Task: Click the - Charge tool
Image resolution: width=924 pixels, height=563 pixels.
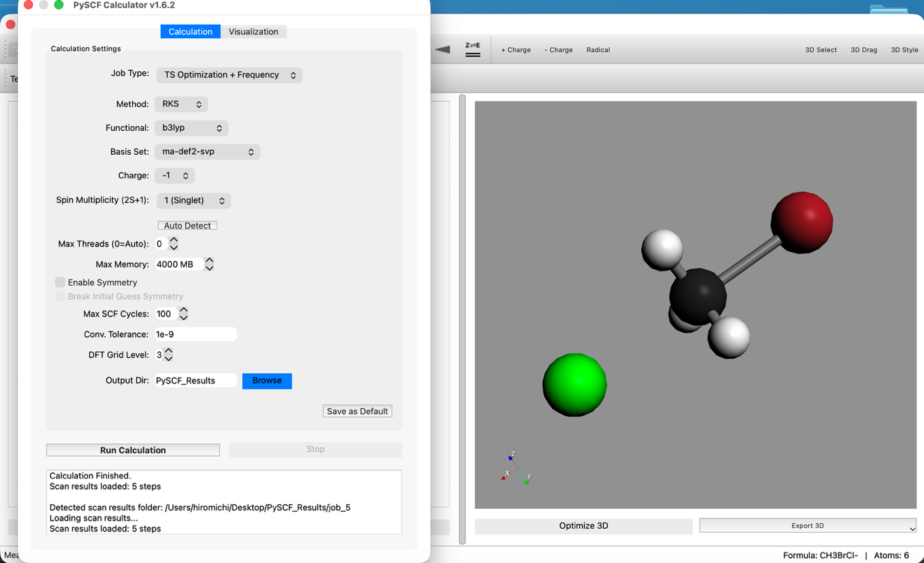Action: pyautogui.click(x=559, y=49)
